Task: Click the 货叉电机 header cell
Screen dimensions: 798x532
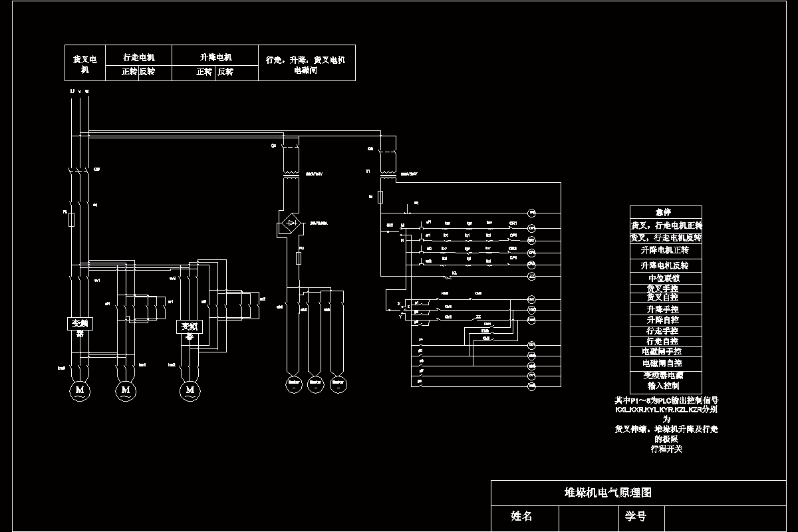Action: coord(84,63)
